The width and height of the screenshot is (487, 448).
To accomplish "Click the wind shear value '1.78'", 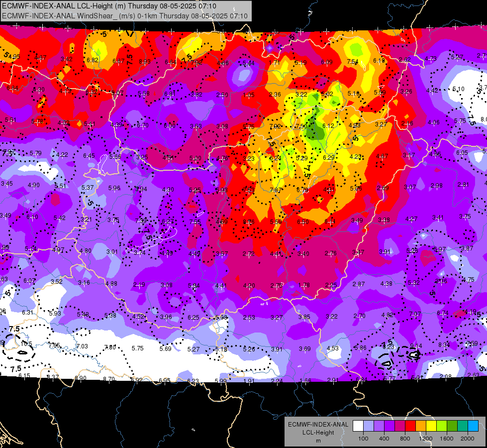I will [304, 285].
